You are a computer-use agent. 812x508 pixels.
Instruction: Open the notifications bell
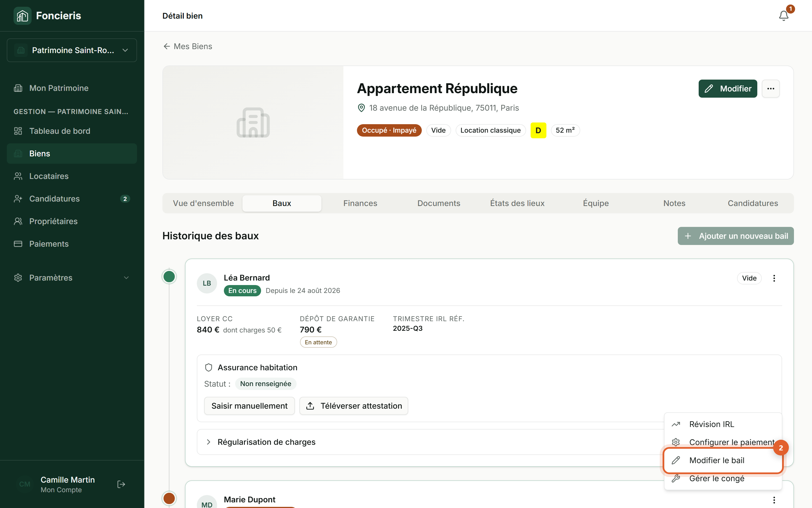(784, 16)
